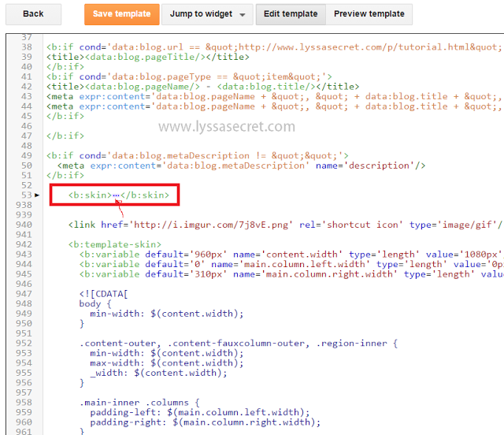Screen dimensions: 504x435
Task: Click line 49 metaDescription condition
Action: pyautogui.click(x=198, y=156)
